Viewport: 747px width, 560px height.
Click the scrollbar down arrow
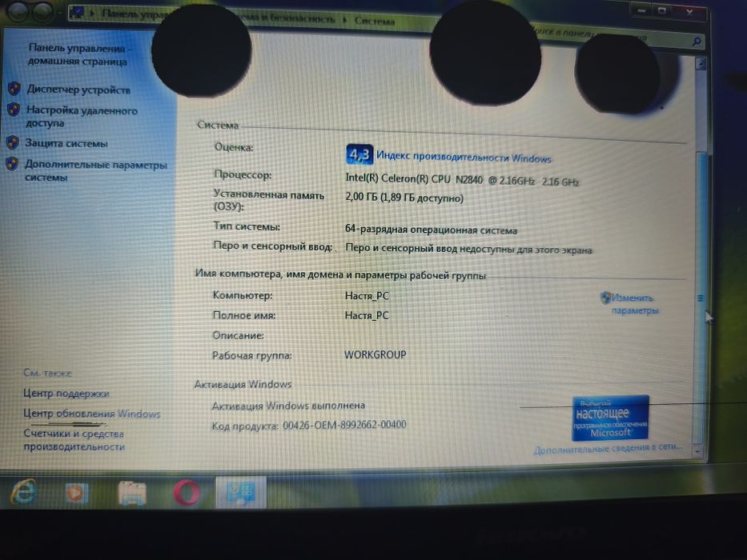(698, 450)
